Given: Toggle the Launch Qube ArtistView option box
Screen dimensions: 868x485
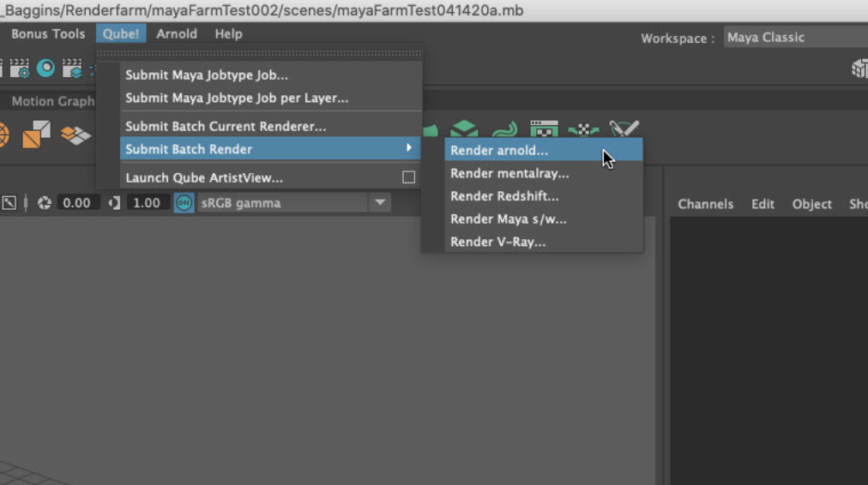Looking at the screenshot, I should [408, 177].
